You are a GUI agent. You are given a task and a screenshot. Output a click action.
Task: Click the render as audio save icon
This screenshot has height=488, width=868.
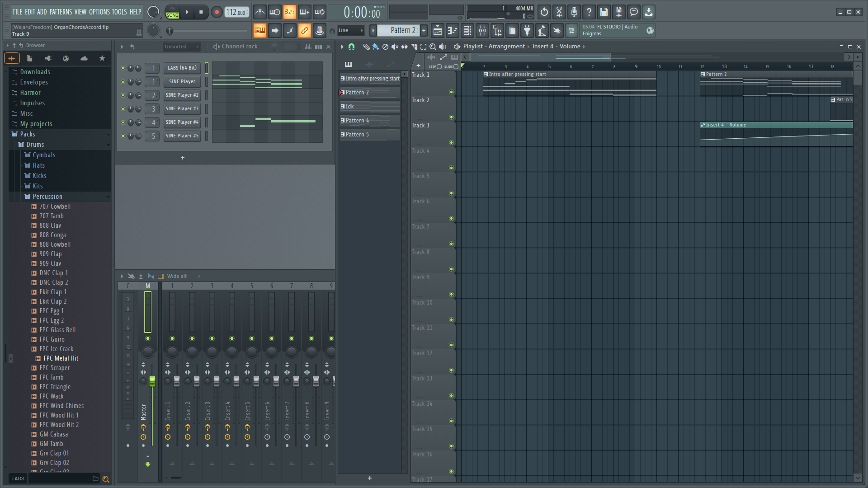[x=619, y=12]
